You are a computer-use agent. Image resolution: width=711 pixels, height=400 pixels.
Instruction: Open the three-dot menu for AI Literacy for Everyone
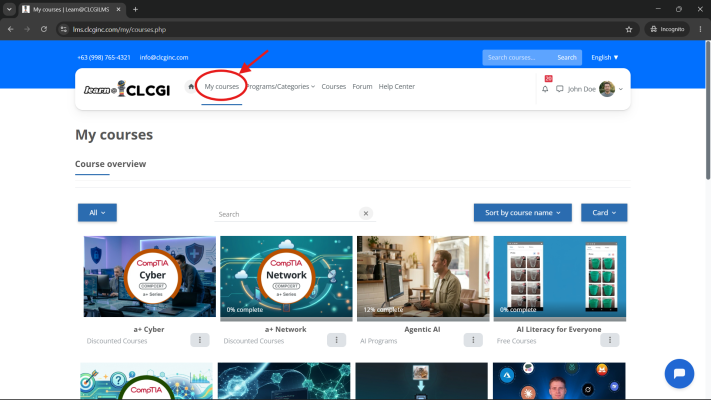point(610,340)
